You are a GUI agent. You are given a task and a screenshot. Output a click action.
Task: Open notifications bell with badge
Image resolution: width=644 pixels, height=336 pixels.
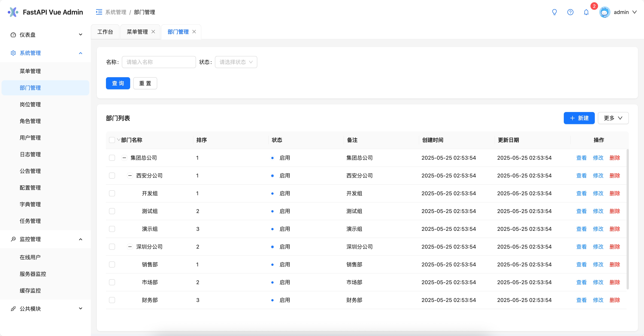[x=586, y=12]
